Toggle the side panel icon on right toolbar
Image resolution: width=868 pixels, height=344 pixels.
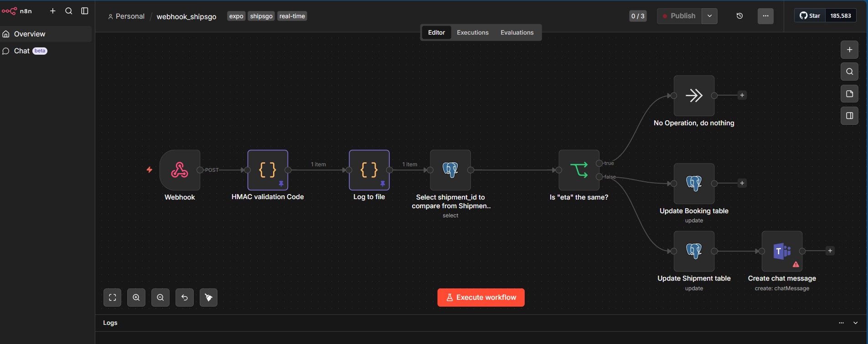pyautogui.click(x=849, y=116)
